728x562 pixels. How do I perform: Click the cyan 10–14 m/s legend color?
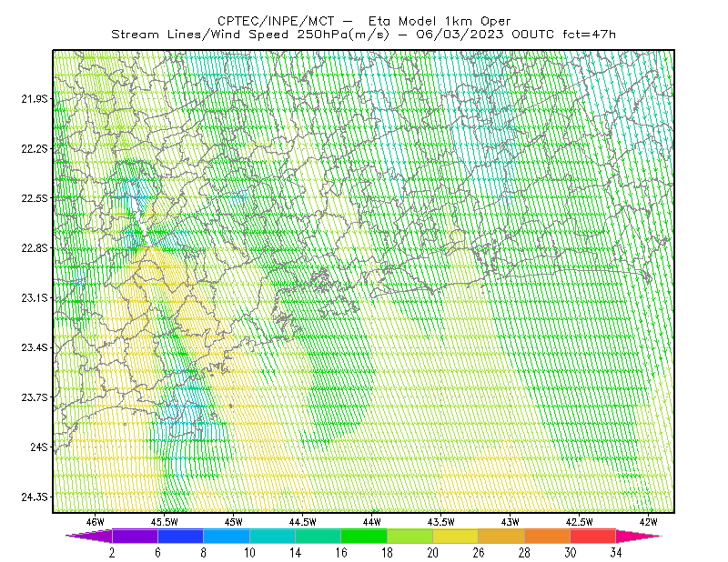[272, 536]
